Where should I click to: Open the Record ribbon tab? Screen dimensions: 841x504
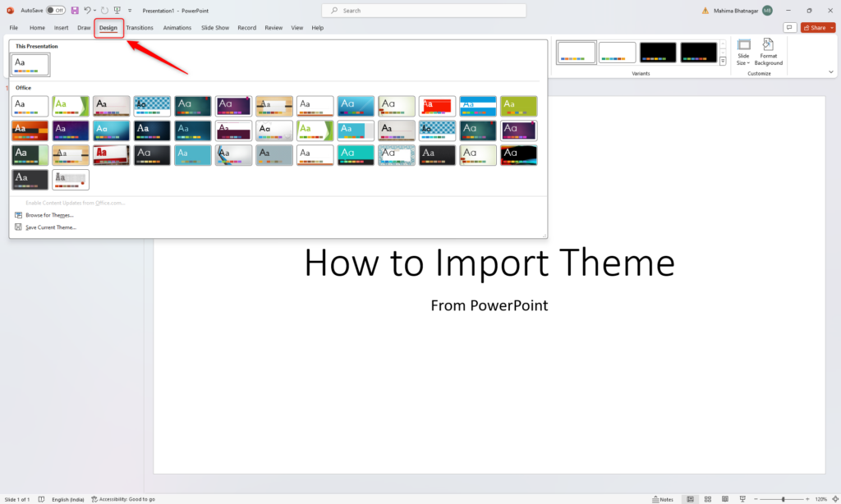(x=246, y=27)
